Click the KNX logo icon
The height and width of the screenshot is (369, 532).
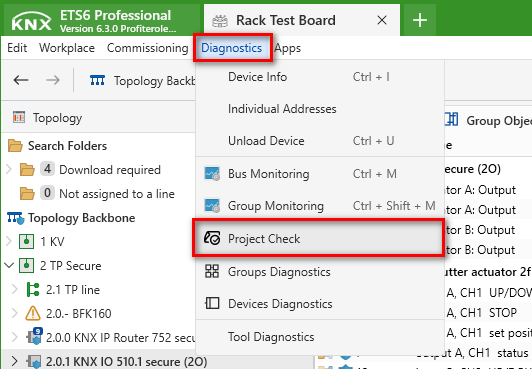pyautogui.click(x=31, y=21)
